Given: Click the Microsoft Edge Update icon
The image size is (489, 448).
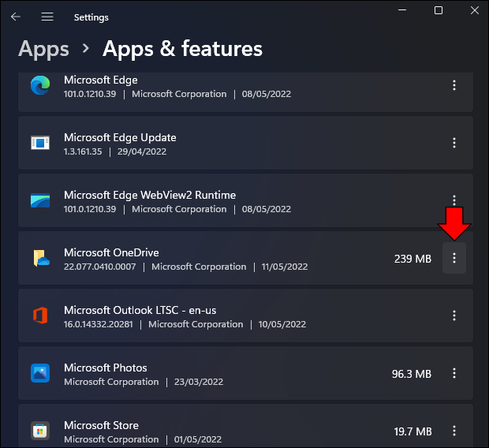Looking at the screenshot, I should point(40,143).
